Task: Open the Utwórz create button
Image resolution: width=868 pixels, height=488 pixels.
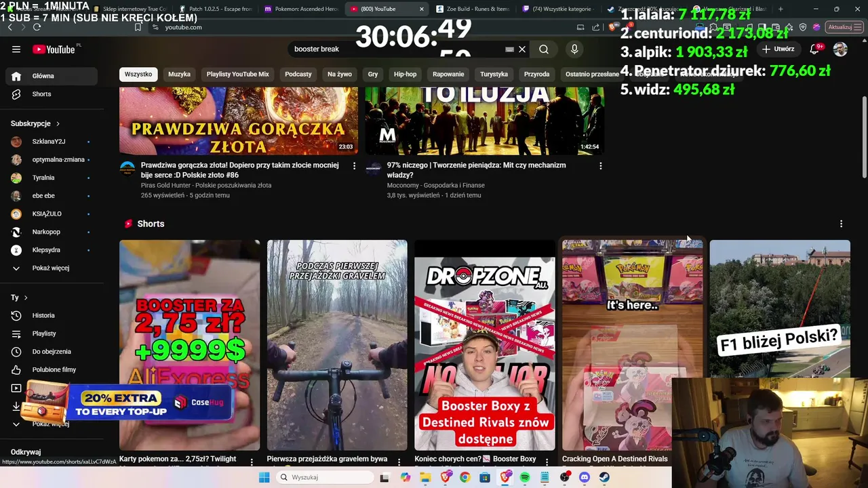Action: (777, 49)
